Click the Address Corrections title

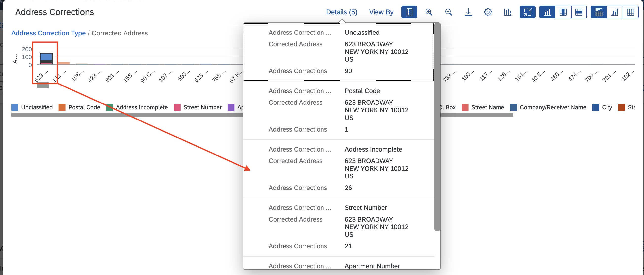click(55, 12)
